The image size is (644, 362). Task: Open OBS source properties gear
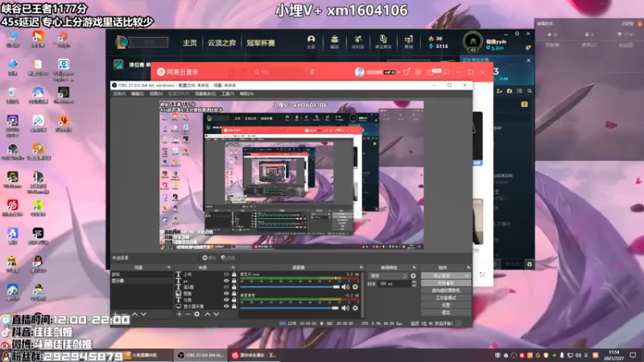pos(196,314)
